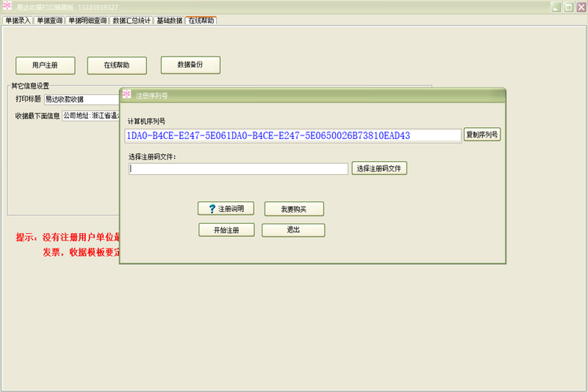Close the main application window
This screenshot has height=392, width=588.
(581, 7)
